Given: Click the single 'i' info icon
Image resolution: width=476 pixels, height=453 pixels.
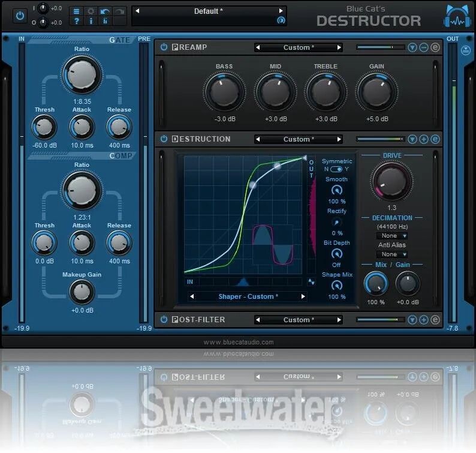Looking at the screenshot, I should coord(91,21).
